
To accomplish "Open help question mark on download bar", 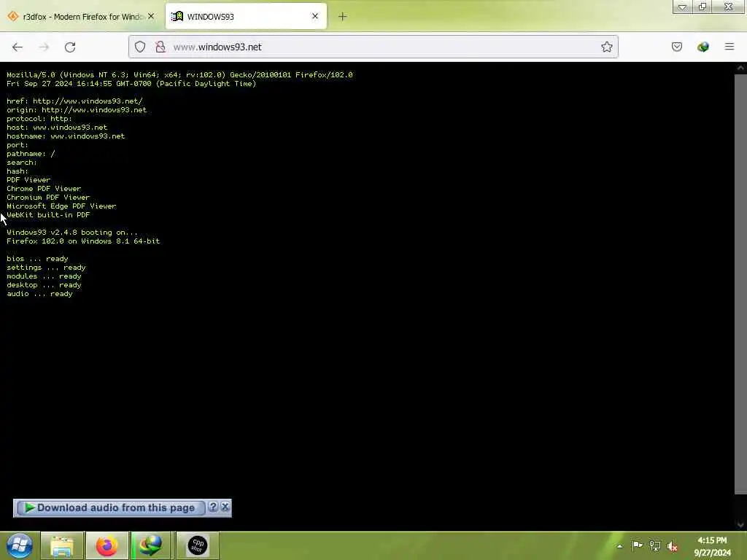I will click(214, 507).
